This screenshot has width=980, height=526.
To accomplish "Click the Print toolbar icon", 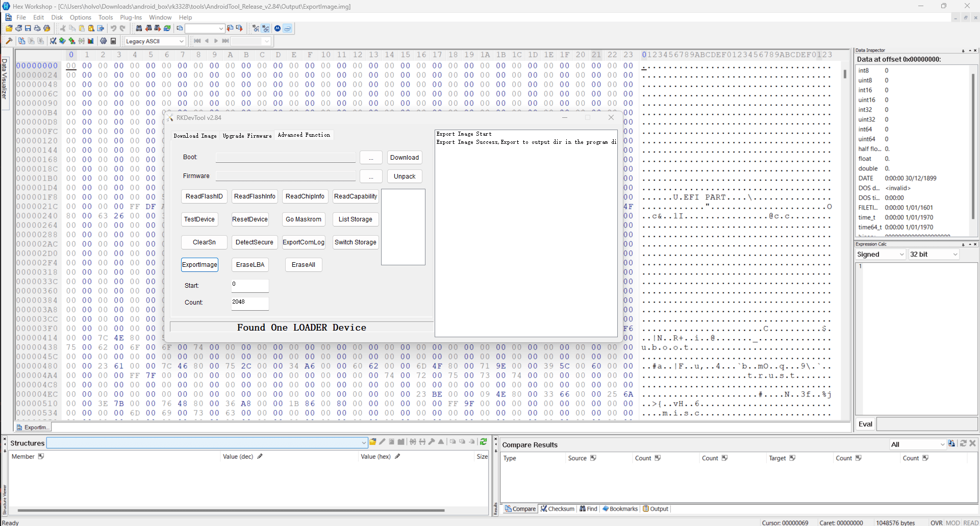I will click(37, 29).
